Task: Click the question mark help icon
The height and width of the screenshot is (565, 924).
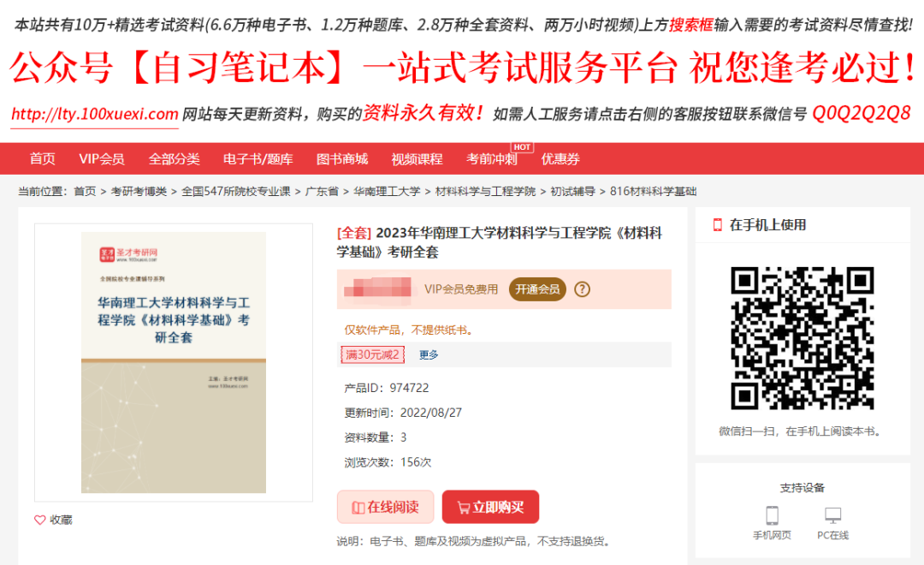Action: coord(582,289)
